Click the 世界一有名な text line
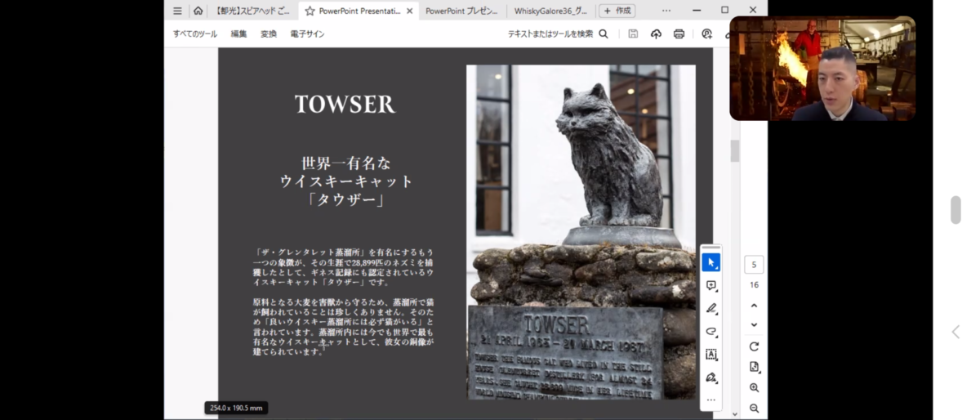The width and height of the screenshot is (980, 420). point(346,163)
